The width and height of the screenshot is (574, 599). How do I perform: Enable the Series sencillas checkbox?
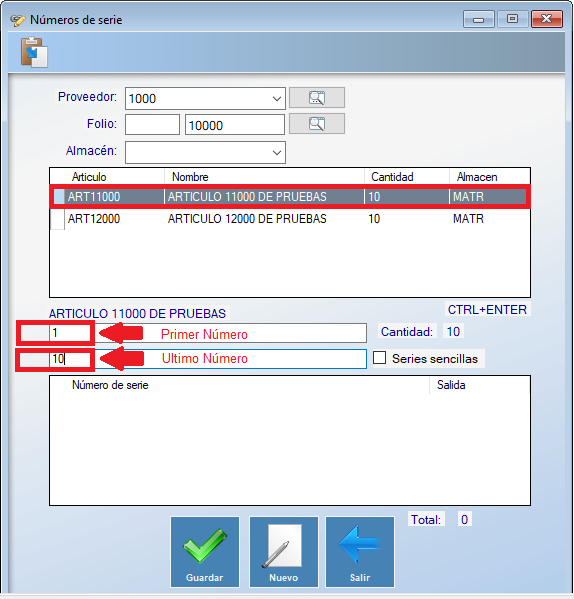pyautogui.click(x=379, y=358)
